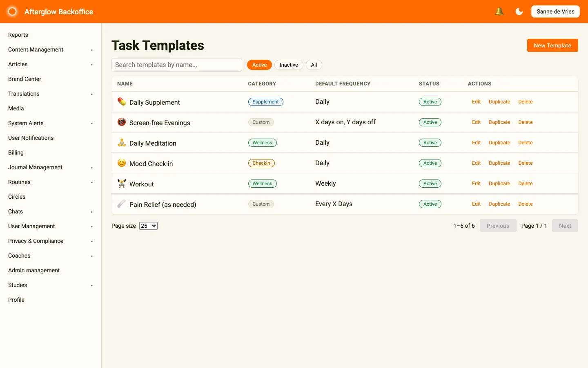Duplicate the Screen-free Evenings template
The width and height of the screenshot is (588, 368).
[x=499, y=122]
